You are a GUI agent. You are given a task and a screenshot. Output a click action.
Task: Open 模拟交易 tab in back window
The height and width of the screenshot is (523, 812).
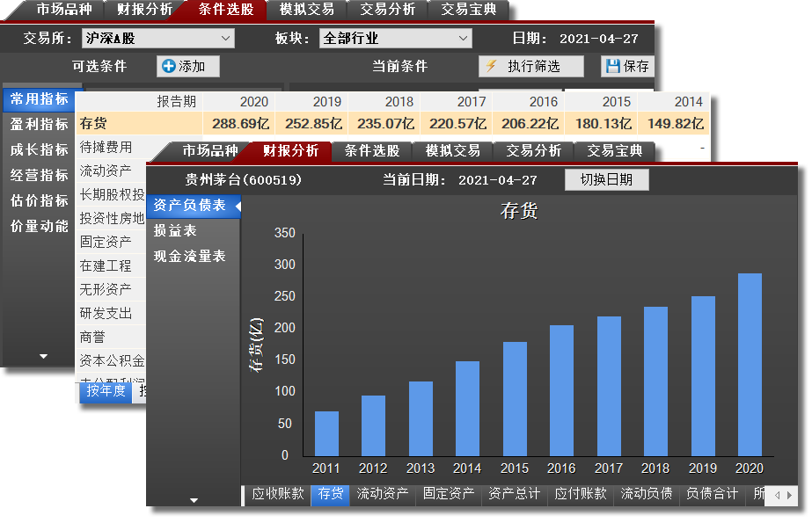pyautogui.click(x=306, y=10)
